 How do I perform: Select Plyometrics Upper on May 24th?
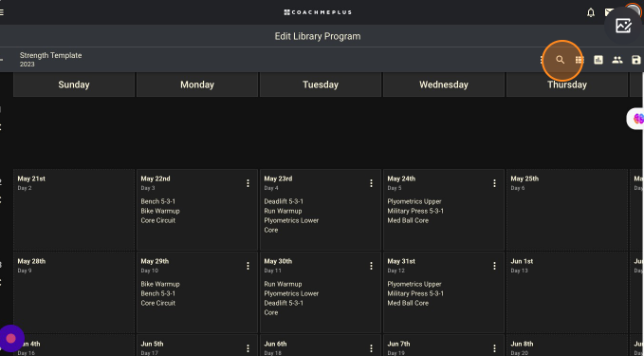click(414, 201)
